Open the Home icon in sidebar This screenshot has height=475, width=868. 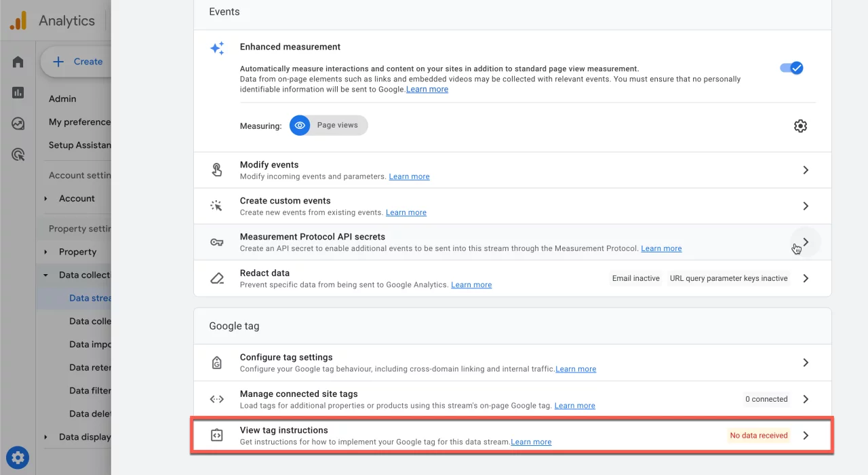coord(18,62)
